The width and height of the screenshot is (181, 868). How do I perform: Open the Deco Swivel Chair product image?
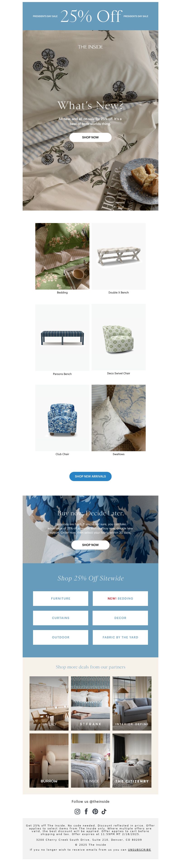(x=119, y=337)
